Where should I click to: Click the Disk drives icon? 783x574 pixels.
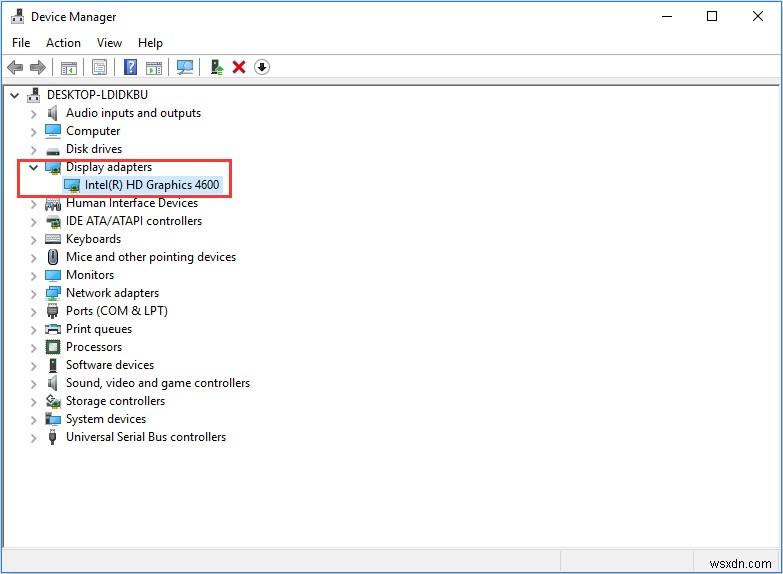click(53, 150)
